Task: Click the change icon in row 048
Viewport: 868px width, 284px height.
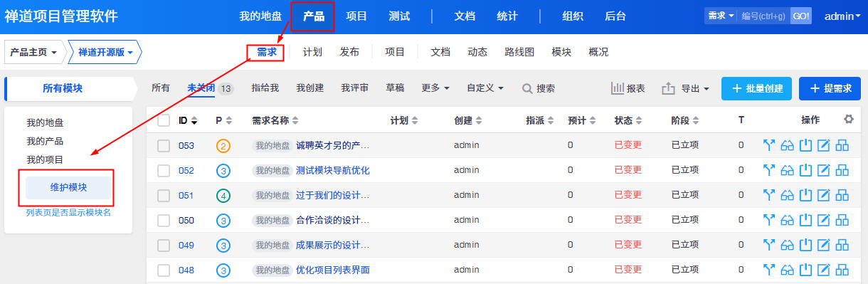Action: tap(768, 270)
